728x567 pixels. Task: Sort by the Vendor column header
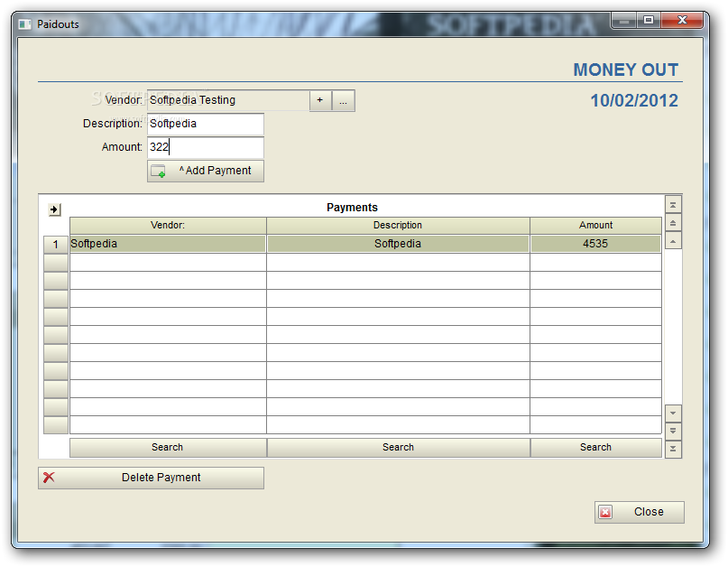pyautogui.click(x=168, y=226)
